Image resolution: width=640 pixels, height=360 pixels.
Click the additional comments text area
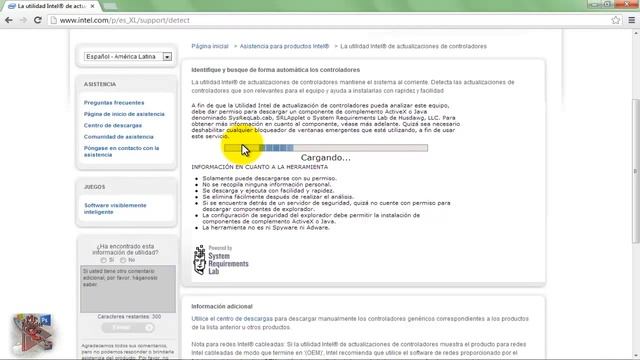[x=128, y=289]
